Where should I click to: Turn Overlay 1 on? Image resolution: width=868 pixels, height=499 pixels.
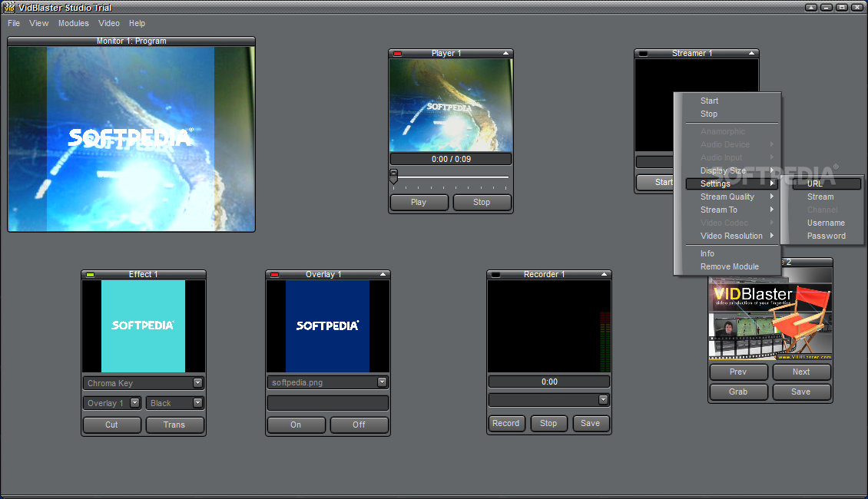click(x=296, y=425)
